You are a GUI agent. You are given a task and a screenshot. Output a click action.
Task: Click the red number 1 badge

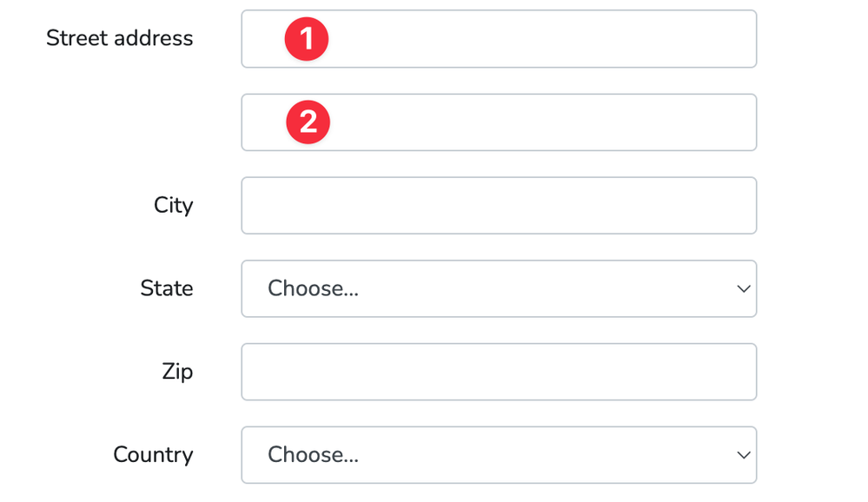(306, 39)
